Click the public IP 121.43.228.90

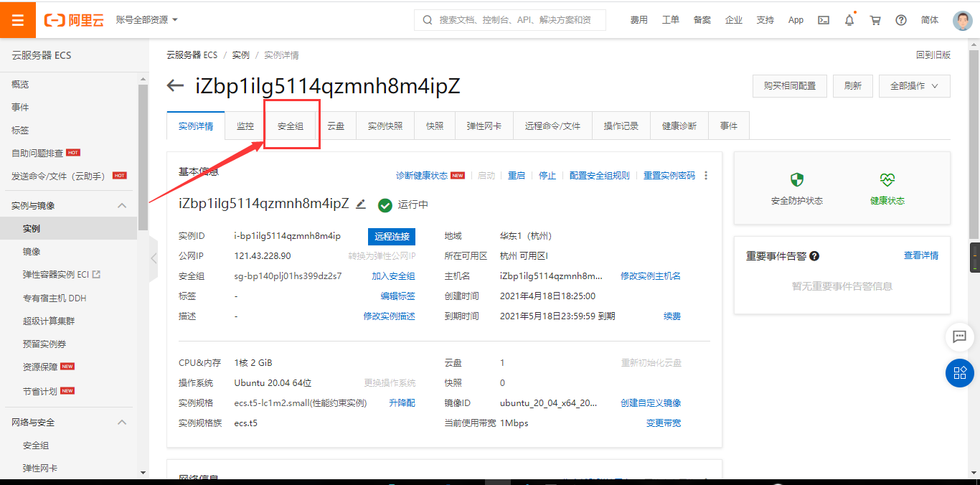pos(263,256)
